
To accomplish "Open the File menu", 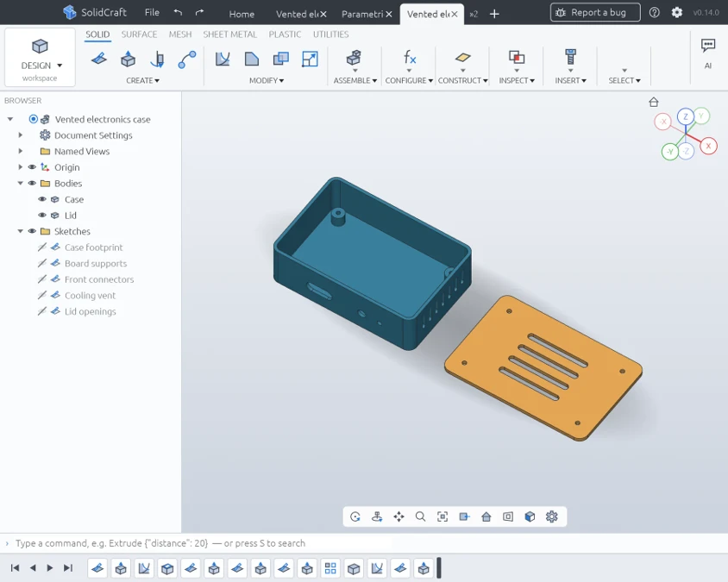I will pyautogui.click(x=152, y=13).
